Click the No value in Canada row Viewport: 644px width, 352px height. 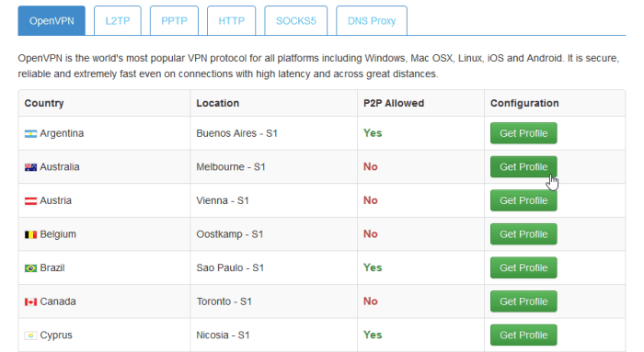[371, 301]
